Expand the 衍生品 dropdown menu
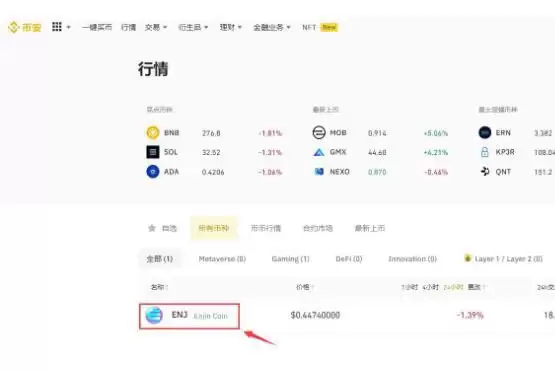Viewport: 555px width, 372px height. (x=193, y=27)
